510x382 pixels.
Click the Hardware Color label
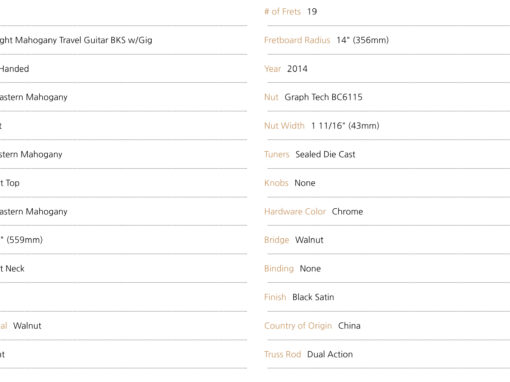tap(295, 212)
